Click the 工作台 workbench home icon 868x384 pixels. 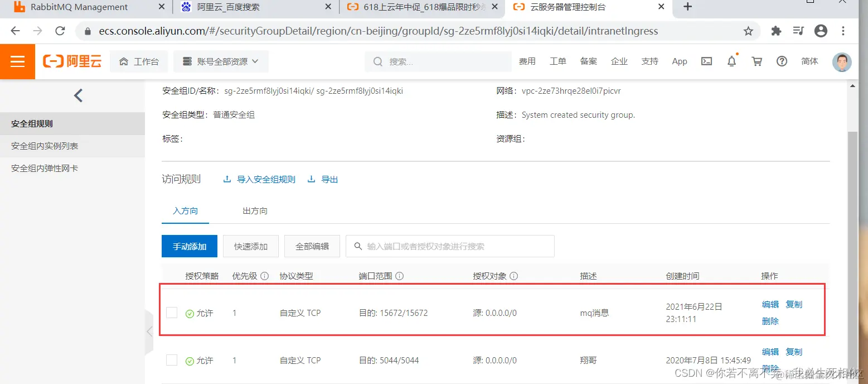124,61
